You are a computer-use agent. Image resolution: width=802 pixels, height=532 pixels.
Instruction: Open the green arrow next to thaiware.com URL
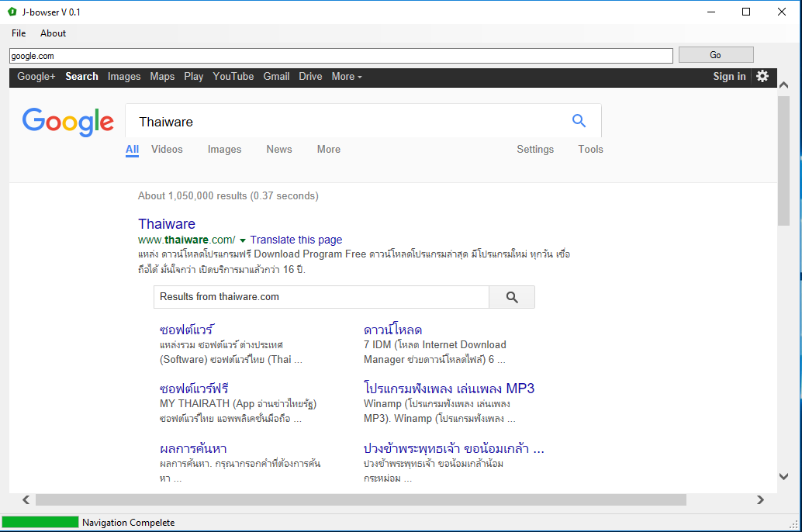(x=243, y=240)
